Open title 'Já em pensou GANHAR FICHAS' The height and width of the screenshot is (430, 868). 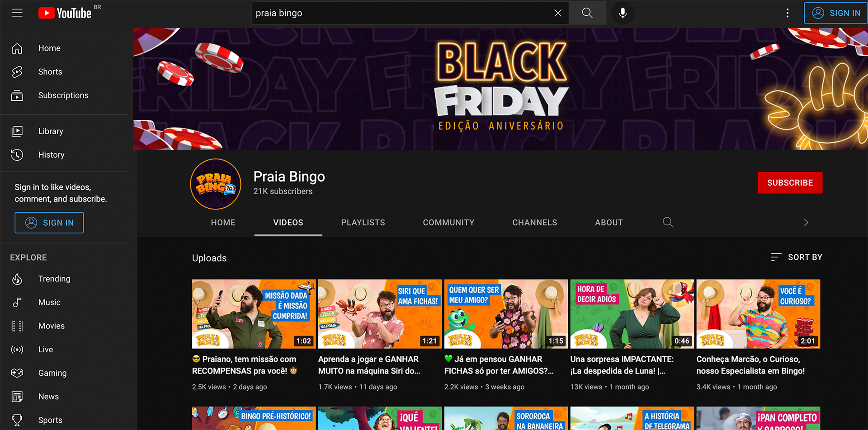(x=499, y=365)
